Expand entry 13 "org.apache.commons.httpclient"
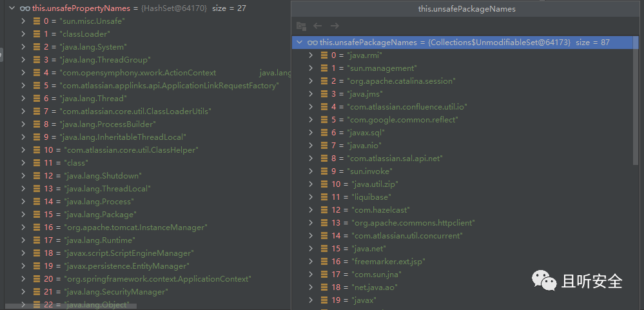Screen dimensions: 644x310 coord(311,222)
